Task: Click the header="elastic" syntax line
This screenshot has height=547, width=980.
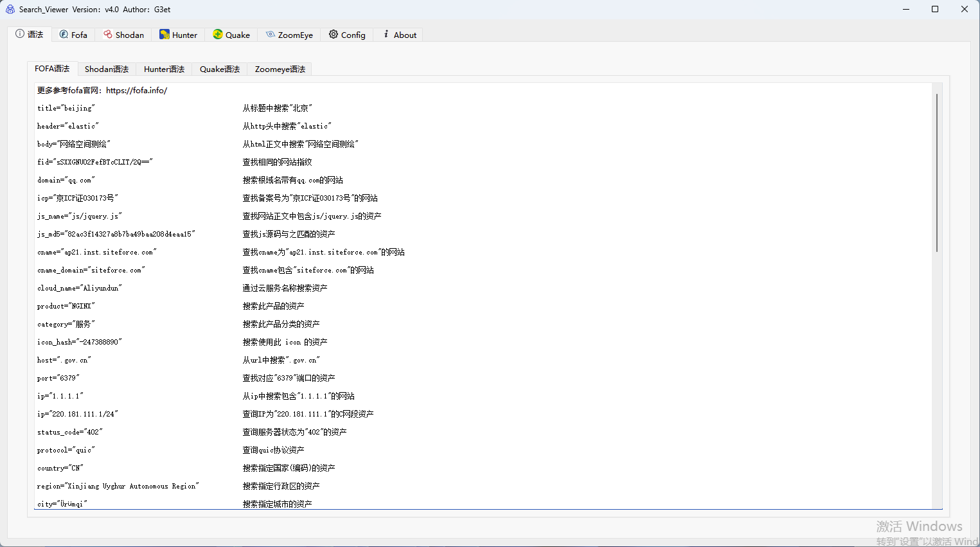Action: (x=67, y=127)
